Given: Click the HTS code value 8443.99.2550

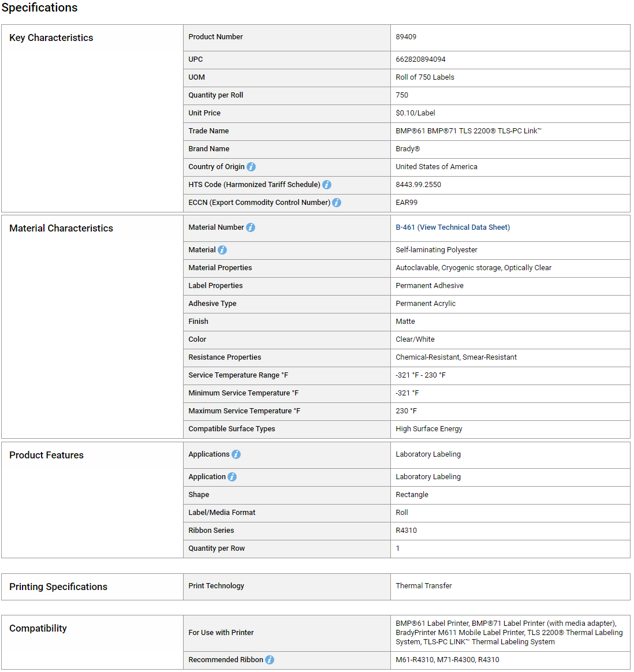Looking at the screenshot, I should pyautogui.click(x=419, y=185).
